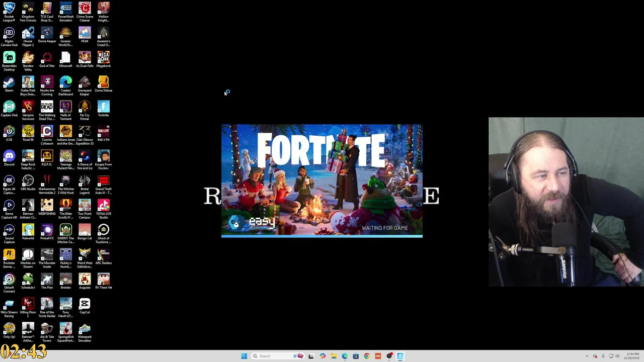Click the taskbar Search box
Image resolution: width=644 pixels, height=362 pixels.
278,356
